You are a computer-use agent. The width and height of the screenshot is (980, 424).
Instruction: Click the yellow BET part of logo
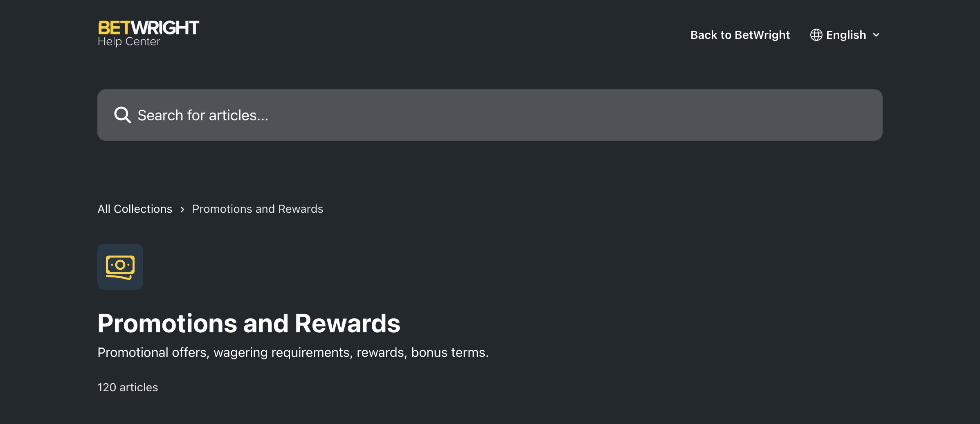pyautogui.click(x=114, y=28)
